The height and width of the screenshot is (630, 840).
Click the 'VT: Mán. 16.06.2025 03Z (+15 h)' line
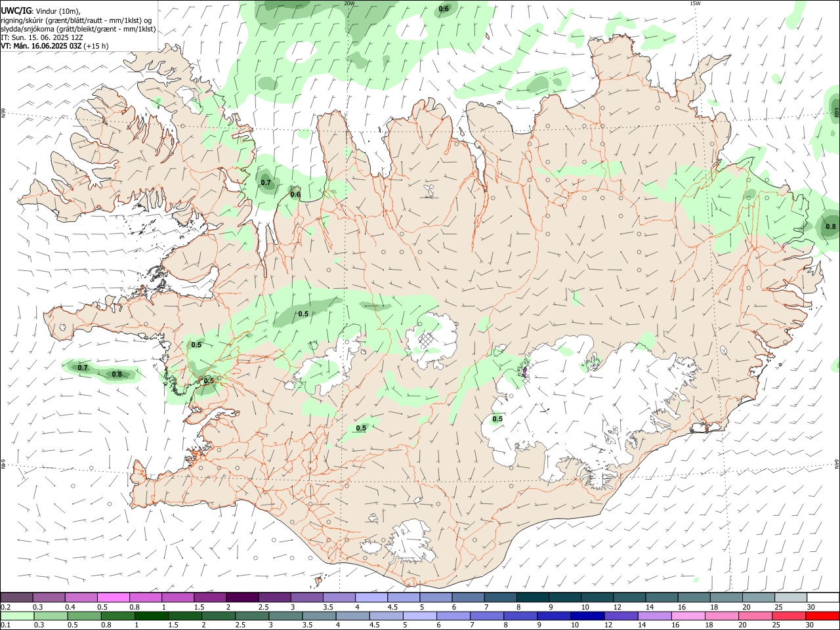(x=54, y=46)
